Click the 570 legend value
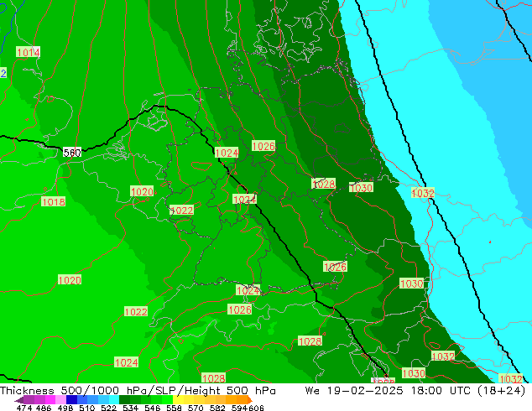The width and height of the screenshot is (532, 411). (x=196, y=408)
